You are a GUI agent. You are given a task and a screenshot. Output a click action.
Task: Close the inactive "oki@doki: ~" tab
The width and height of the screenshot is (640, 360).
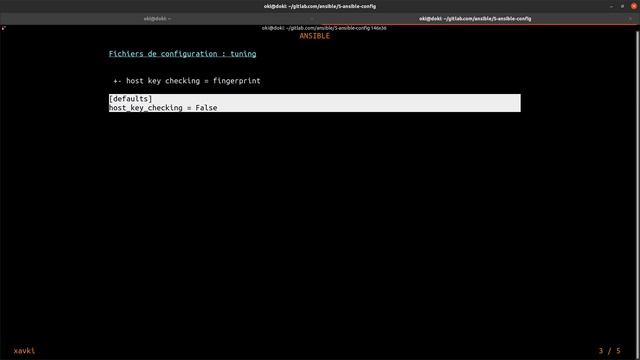(x=312, y=19)
